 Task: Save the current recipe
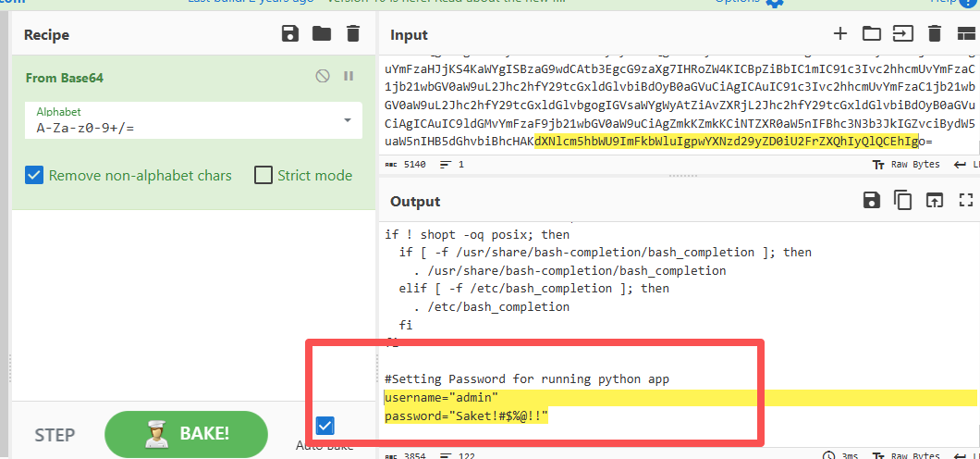coord(289,34)
